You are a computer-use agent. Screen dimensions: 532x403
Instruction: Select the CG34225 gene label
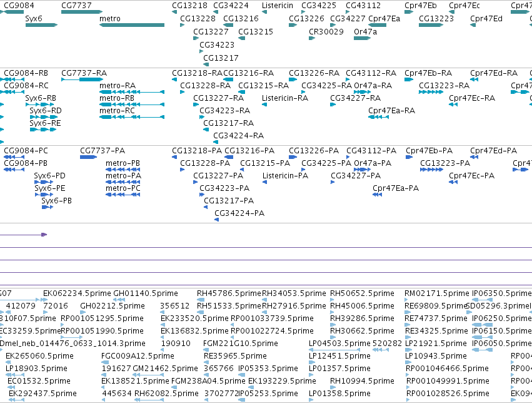(319, 6)
